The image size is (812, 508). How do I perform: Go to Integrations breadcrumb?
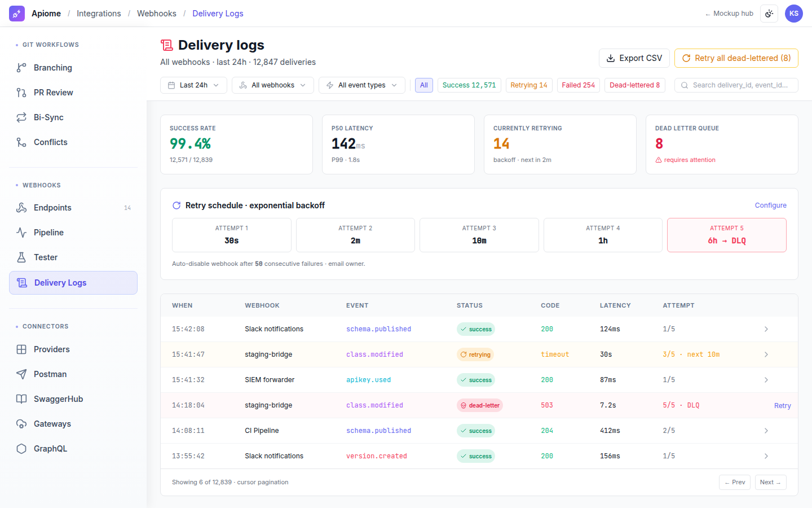(99, 14)
